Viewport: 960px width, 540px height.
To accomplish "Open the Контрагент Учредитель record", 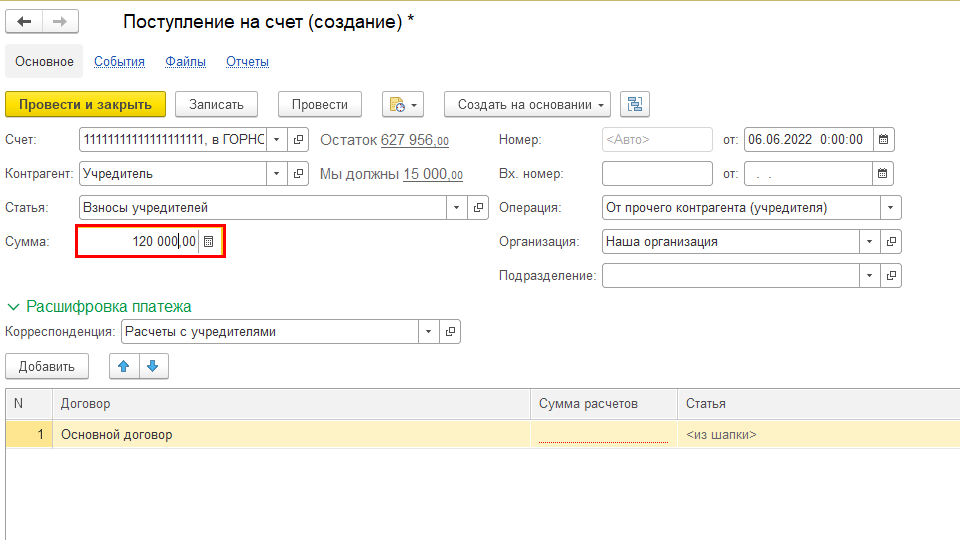I will 299,174.
